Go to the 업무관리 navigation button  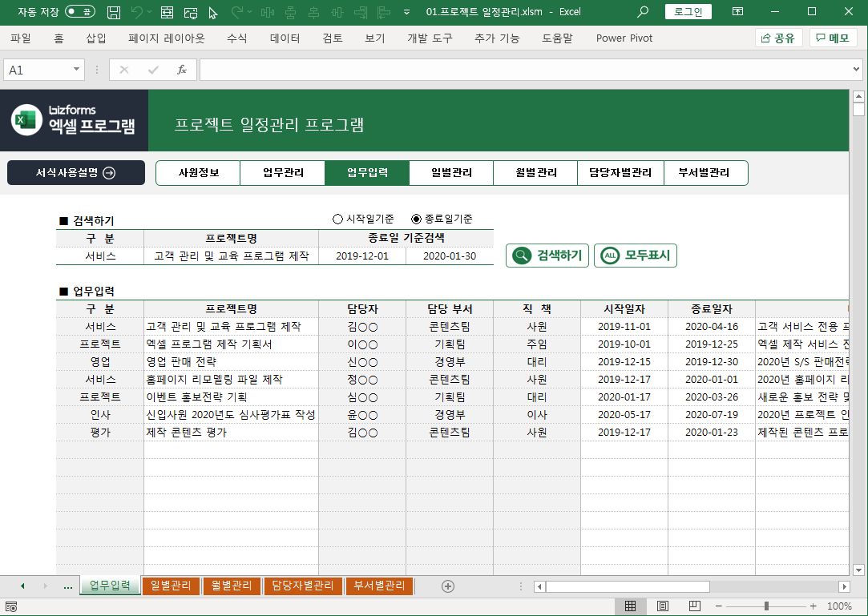click(x=283, y=173)
